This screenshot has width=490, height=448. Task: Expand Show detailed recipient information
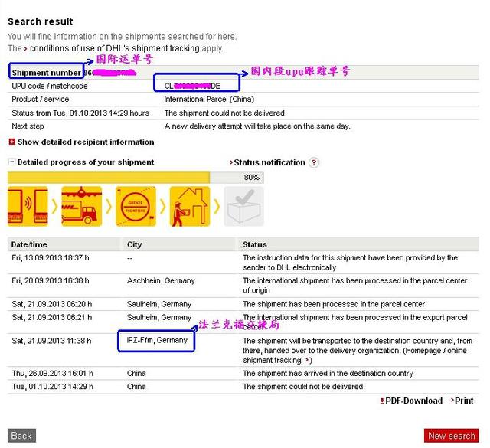tap(82, 142)
